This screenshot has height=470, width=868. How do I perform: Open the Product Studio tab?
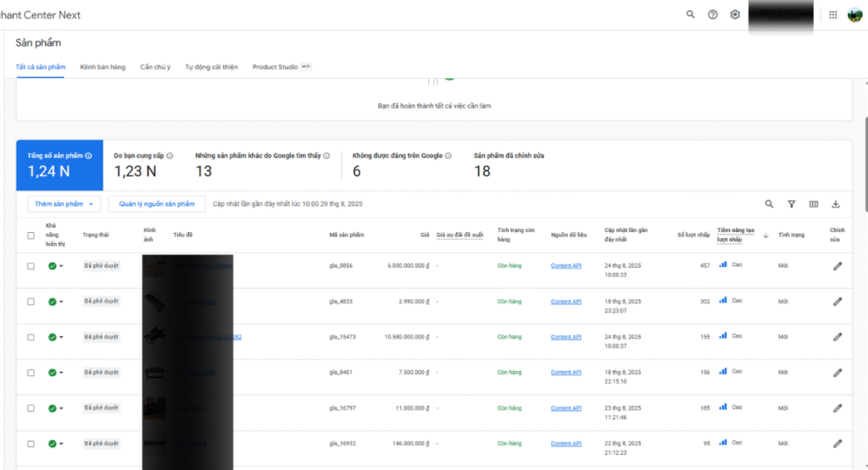tap(275, 67)
